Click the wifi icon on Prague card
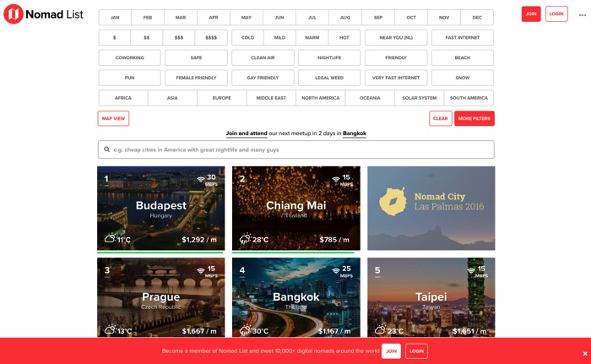The height and width of the screenshot is (364, 591). point(201,270)
